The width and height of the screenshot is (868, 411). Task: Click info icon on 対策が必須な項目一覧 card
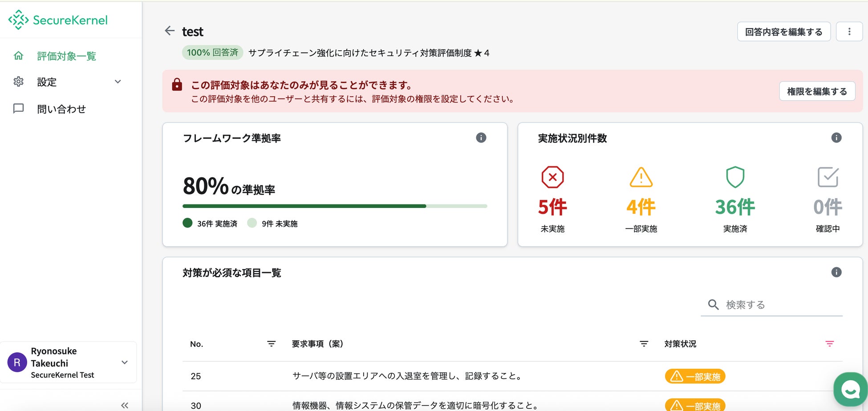click(x=836, y=272)
